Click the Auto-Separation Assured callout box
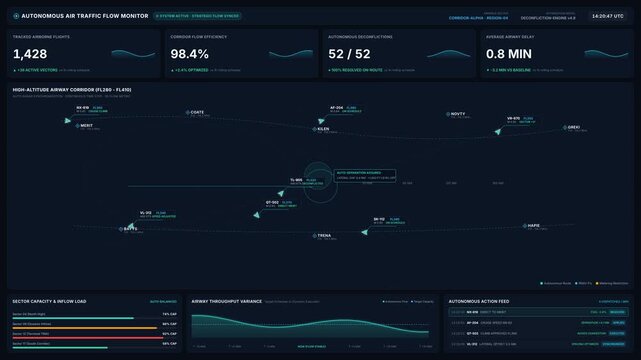The width and height of the screenshot is (641, 360). pos(365,175)
